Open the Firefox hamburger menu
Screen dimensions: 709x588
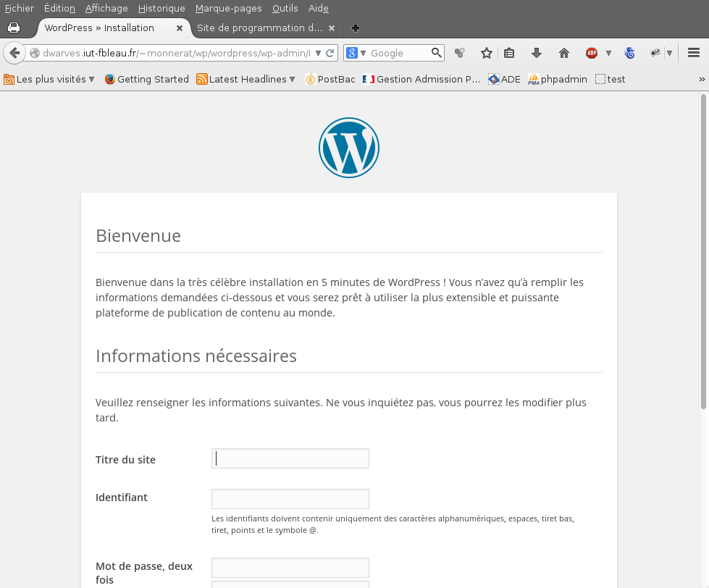(x=694, y=53)
